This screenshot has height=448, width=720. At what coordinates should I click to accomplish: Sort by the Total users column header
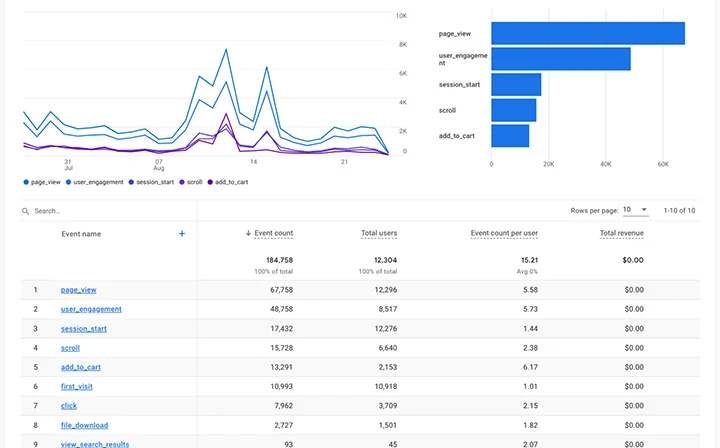tap(379, 233)
